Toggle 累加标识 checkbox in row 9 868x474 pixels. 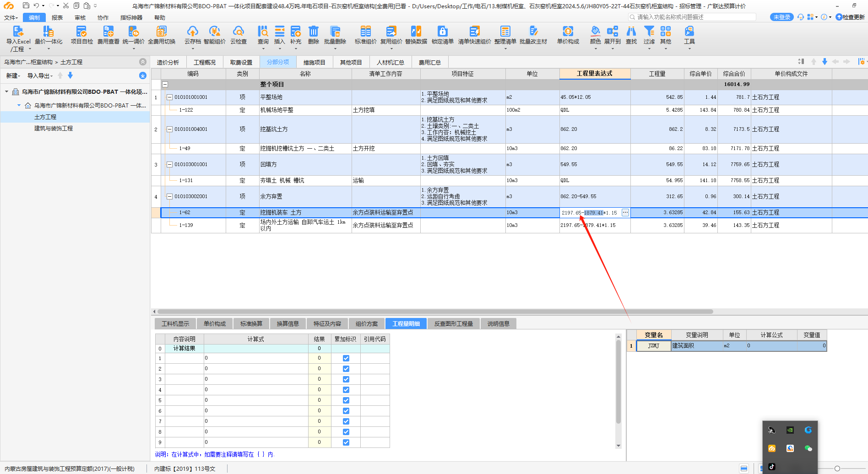[x=346, y=442]
